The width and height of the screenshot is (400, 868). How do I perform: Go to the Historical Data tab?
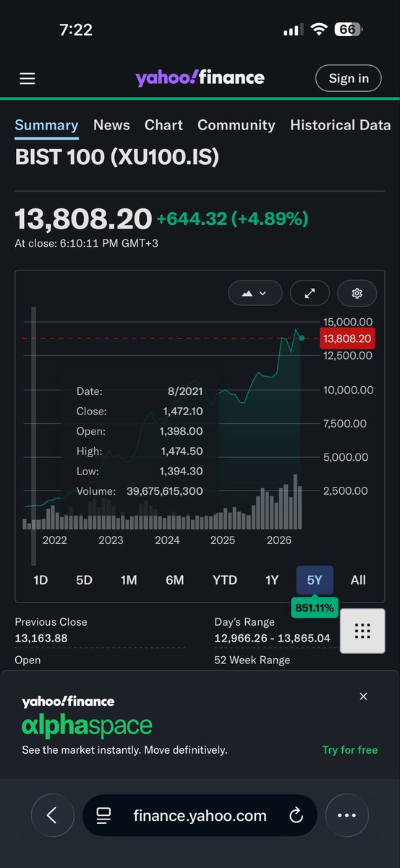point(341,125)
